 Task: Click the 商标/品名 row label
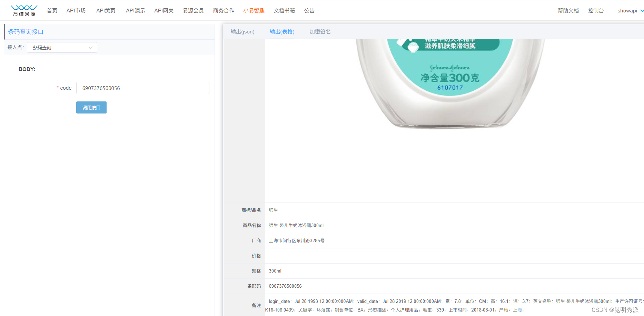click(251, 210)
